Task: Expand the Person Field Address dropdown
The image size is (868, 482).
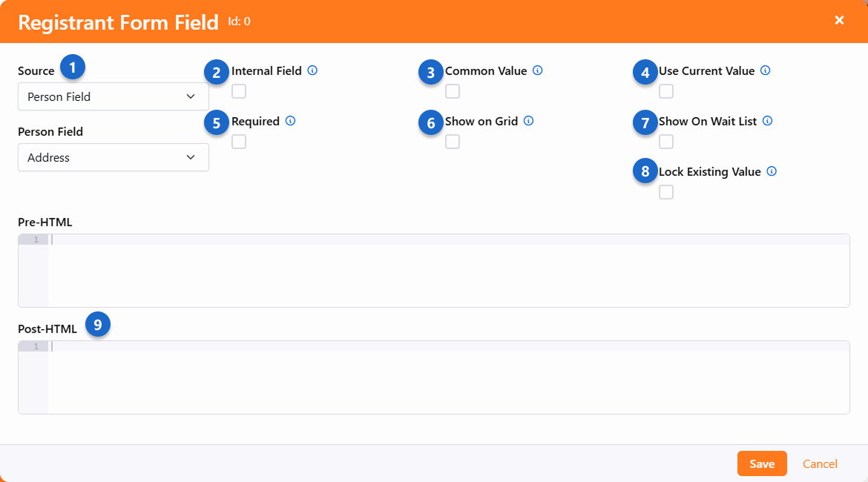Action: click(x=113, y=157)
